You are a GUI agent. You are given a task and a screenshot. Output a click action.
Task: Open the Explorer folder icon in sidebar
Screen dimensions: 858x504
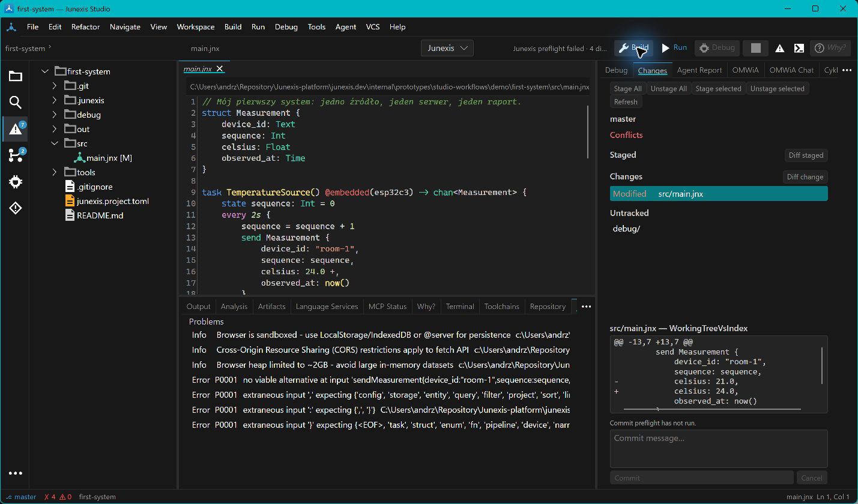click(16, 76)
